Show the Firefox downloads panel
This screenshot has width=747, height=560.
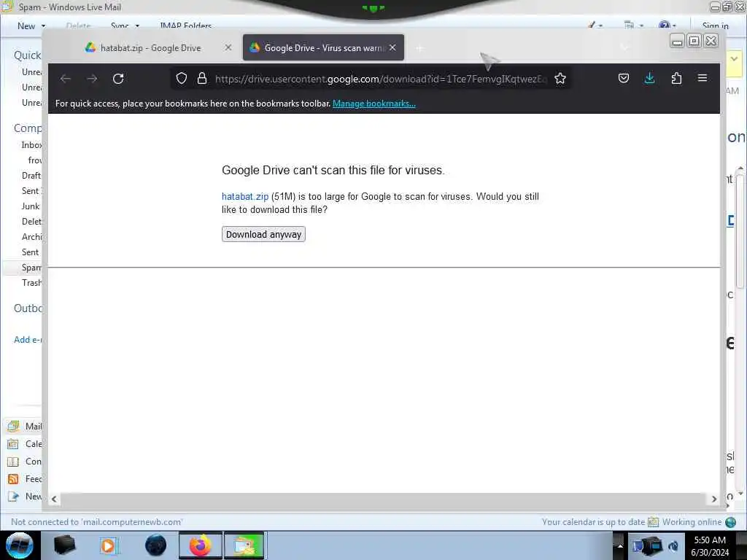point(649,79)
